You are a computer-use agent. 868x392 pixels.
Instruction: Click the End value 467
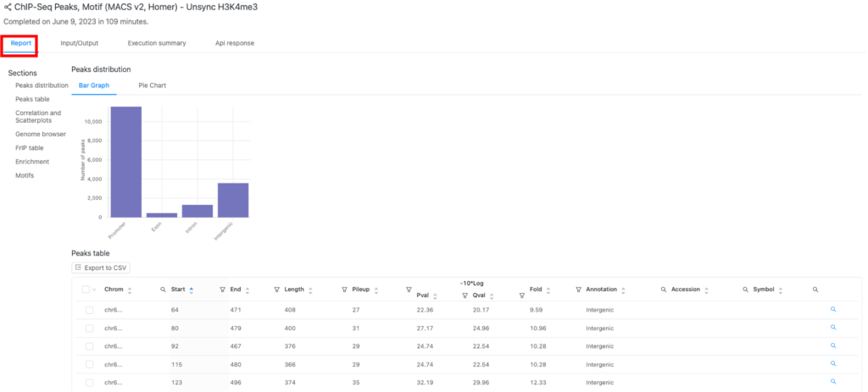236,346
